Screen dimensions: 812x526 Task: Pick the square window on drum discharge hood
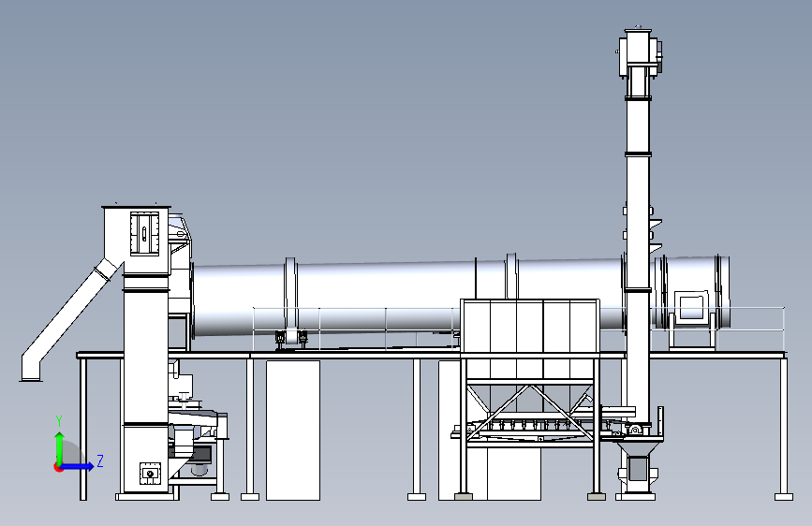(691, 307)
